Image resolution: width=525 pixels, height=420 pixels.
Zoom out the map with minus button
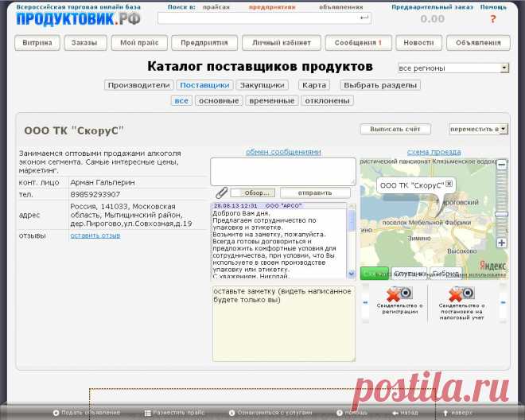501,165
